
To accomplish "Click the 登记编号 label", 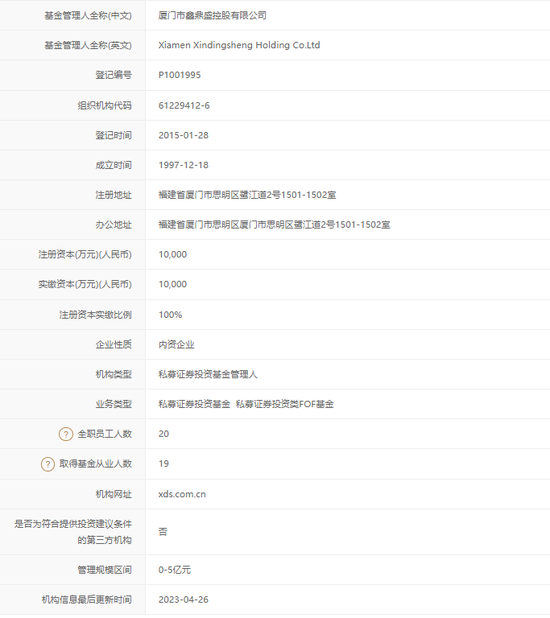I will (x=114, y=75).
